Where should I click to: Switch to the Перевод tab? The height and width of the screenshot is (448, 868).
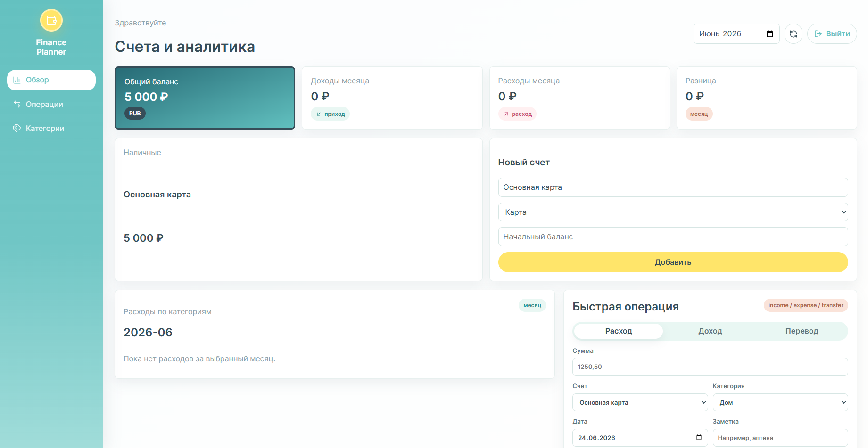click(x=802, y=331)
